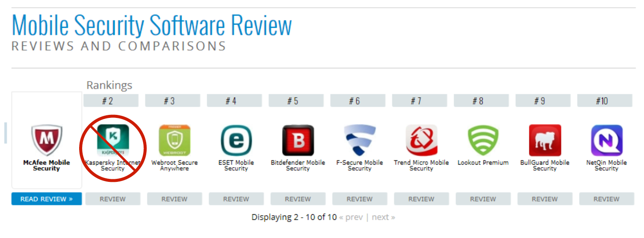Click the Reviews and Comparisons subtitle
Image resolution: width=644 pixels, height=238 pixels.
click(119, 46)
